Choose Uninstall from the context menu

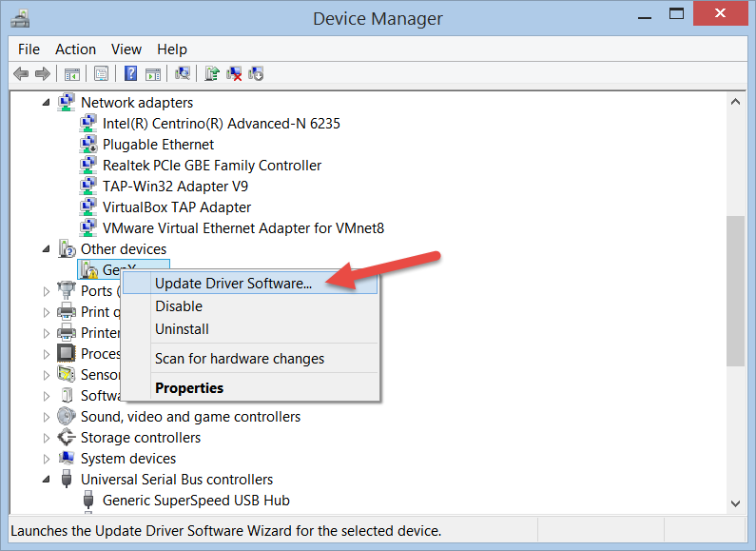point(250,329)
